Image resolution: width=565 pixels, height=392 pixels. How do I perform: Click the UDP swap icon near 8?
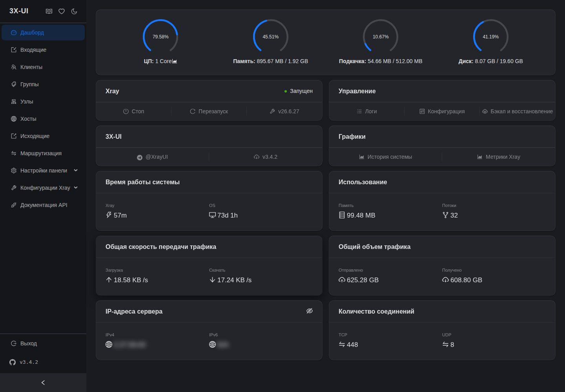(446, 345)
